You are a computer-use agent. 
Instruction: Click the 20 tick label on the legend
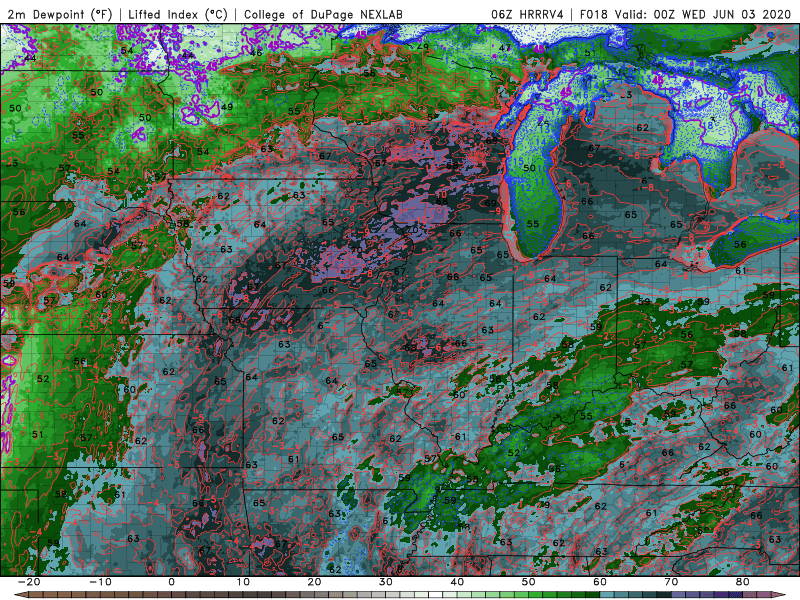(314, 582)
